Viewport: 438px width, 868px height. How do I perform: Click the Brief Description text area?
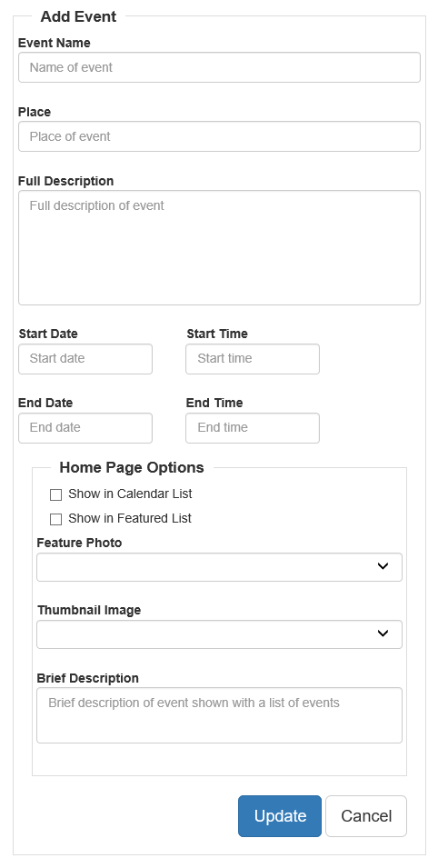pos(219,715)
